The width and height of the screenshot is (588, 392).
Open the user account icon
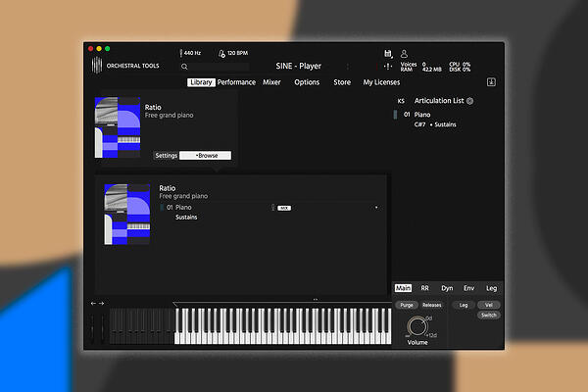(404, 54)
